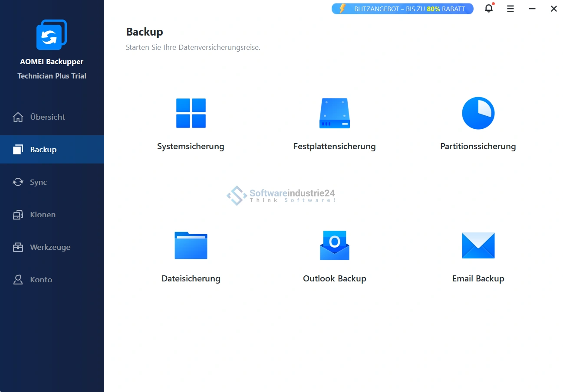Click the Windows logo Systemsicherung icon
The width and height of the screenshot is (563, 392).
click(x=191, y=113)
